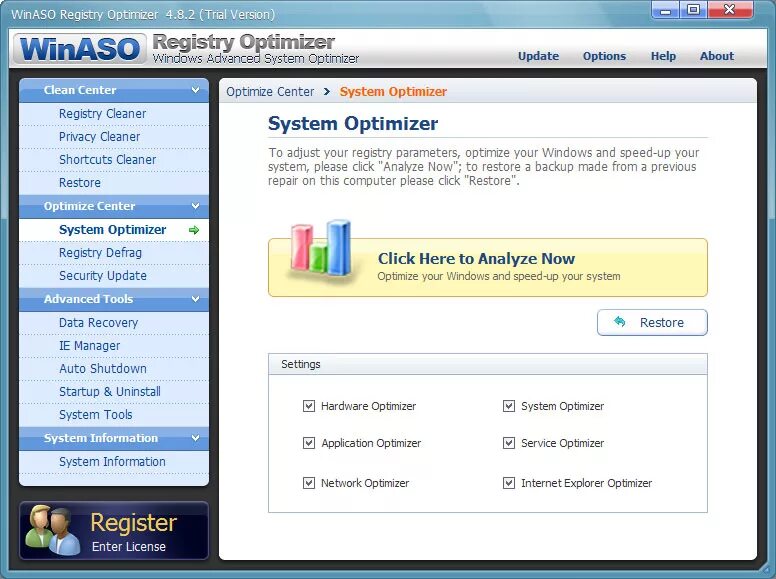Click the blue undo arrow on Restore
Image resolution: width=776 pixels, height=579 pixels.
pyautogui.click(x=620, y=322)
